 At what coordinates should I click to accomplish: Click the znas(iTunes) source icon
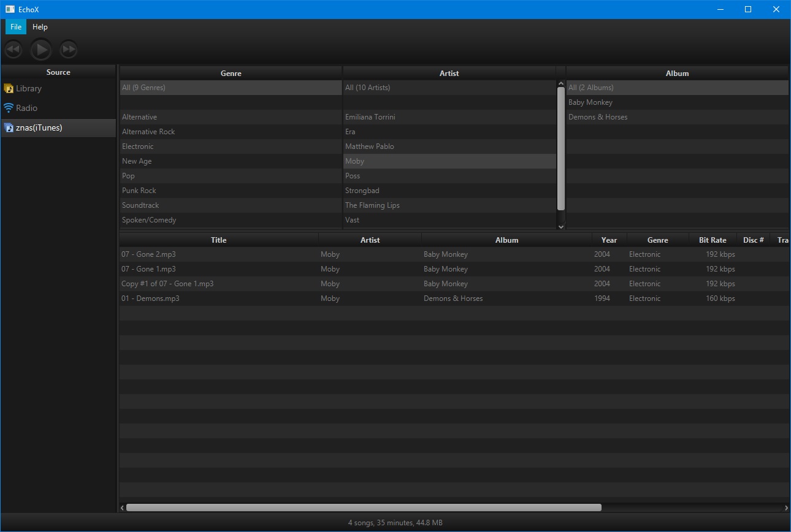pos(9,127)
